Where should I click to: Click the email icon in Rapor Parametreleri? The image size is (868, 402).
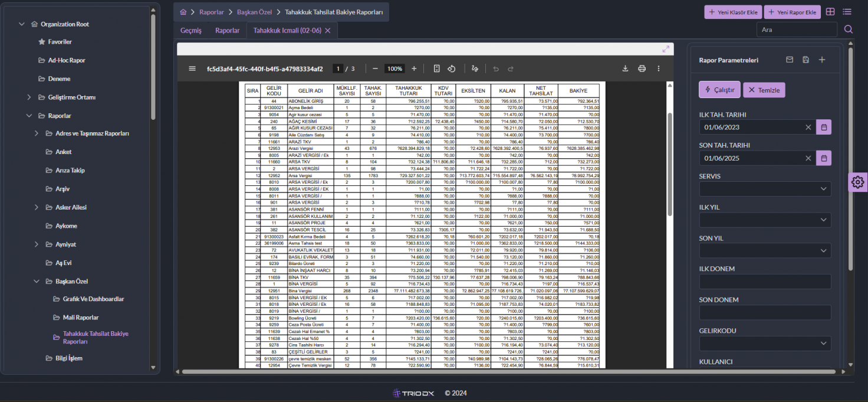pos(790,60)
